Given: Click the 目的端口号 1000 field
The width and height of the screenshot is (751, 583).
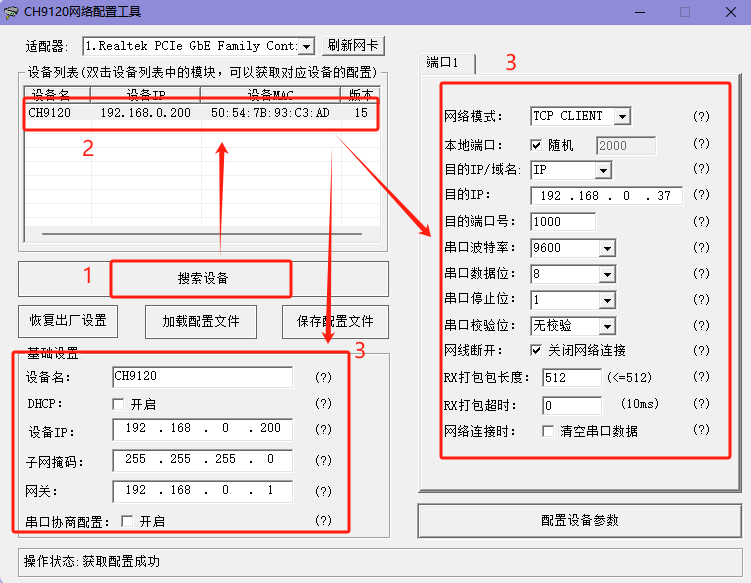Looking at the screenshot, I should click(563, 222).
